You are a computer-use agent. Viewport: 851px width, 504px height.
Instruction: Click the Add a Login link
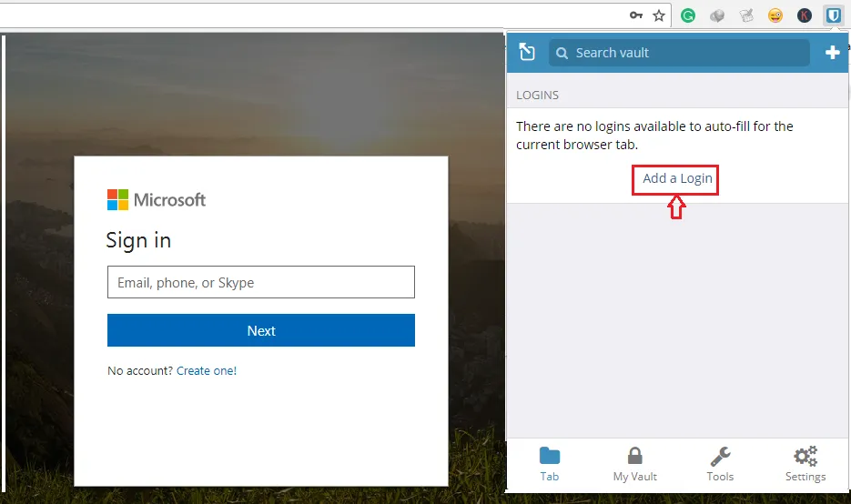(677, 178)
